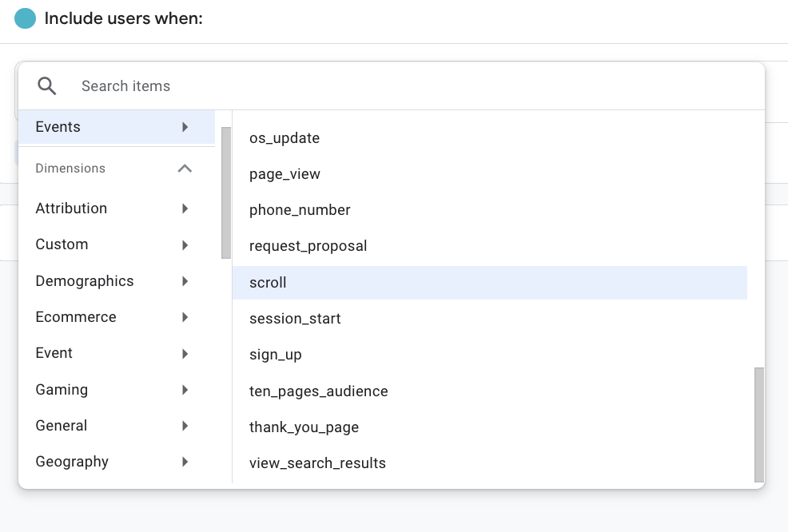Select the page_view event

(x=490, y=174)
